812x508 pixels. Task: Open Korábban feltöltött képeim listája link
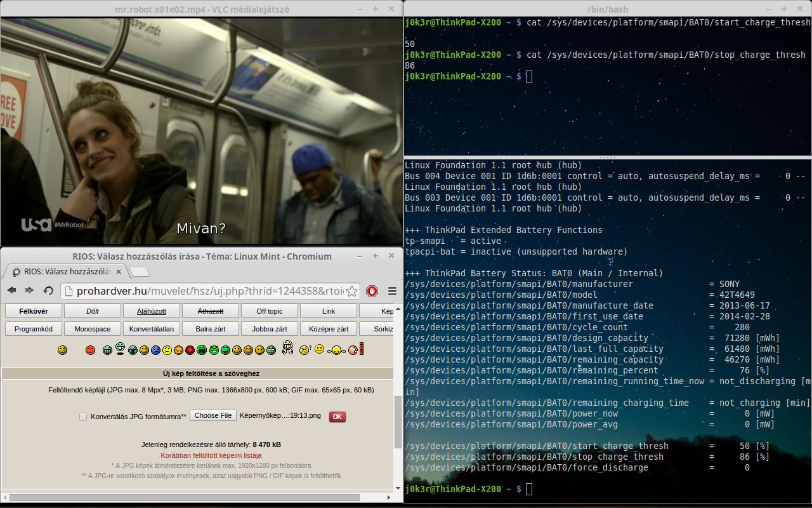(211, 455)
